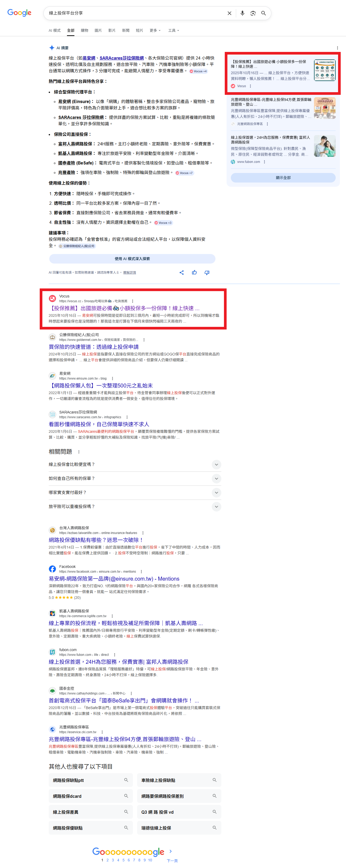Expand question 線上投保會比較便宜嗎？

216,464
